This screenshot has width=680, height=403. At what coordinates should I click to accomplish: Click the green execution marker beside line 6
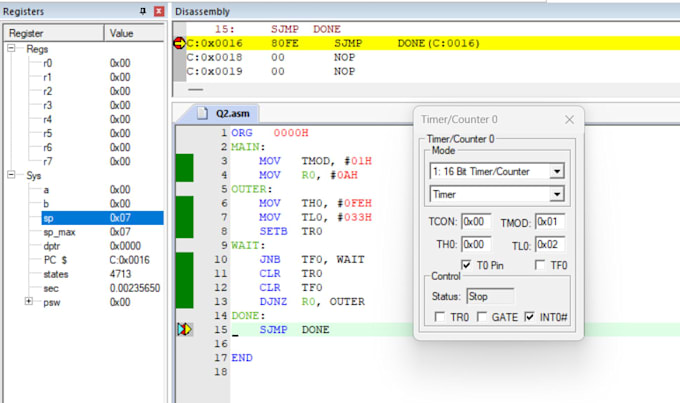pos(184,203)
